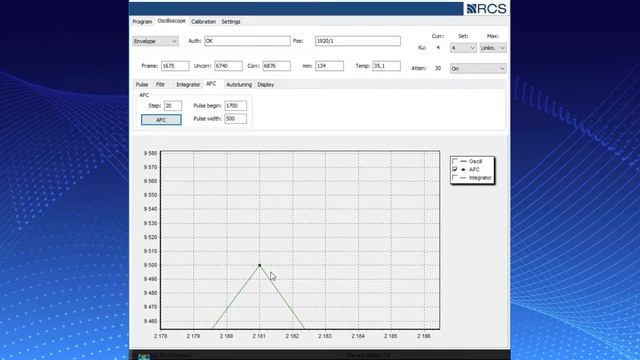Click the Ku current value 4
640x360 pixels.
(438, 48)
